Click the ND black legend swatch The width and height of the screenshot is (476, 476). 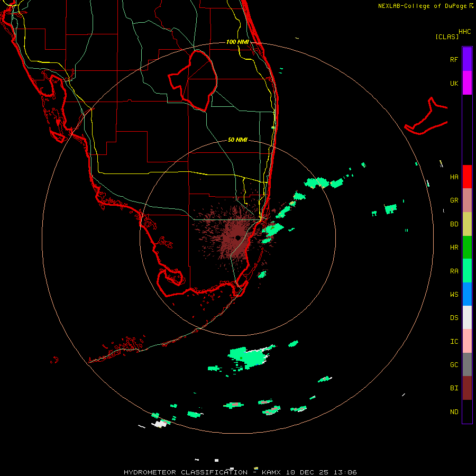pyautogui.click(x=467, y=411)
